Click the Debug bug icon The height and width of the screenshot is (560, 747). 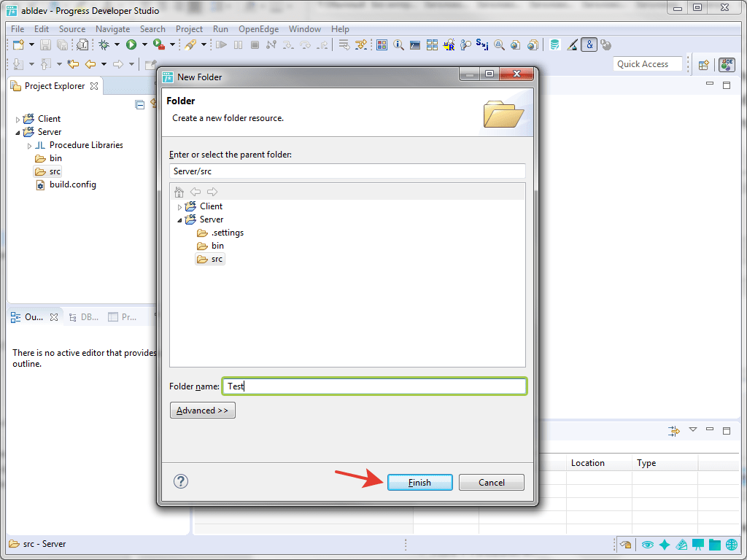[104, 45]
